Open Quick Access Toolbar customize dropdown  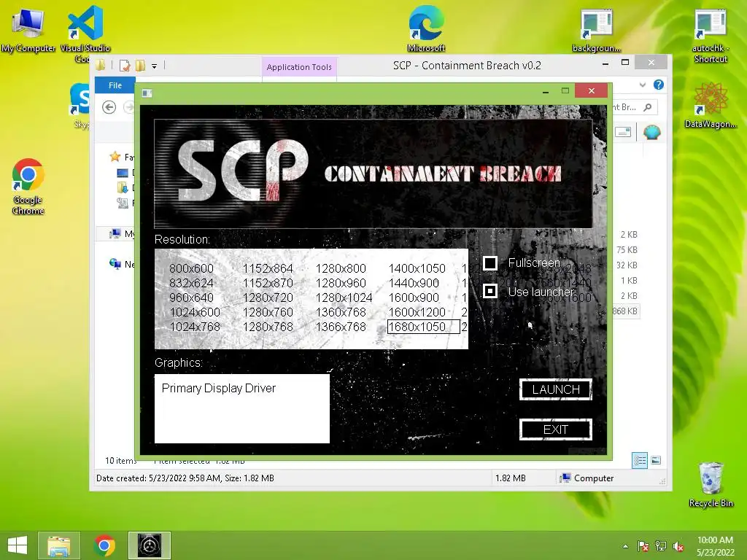(x=155, y=66)
